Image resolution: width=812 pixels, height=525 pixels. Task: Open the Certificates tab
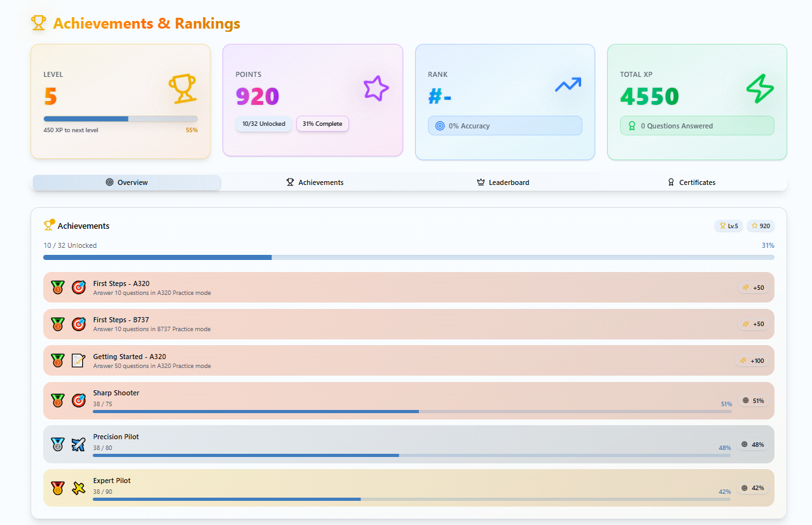click(x=691, y=182)
